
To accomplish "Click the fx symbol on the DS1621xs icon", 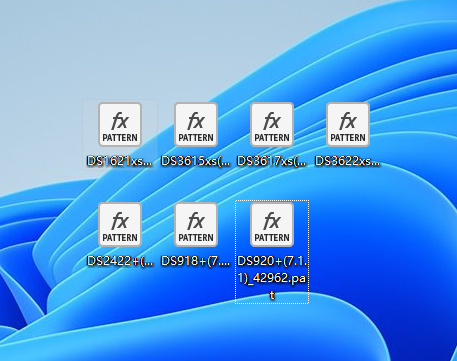I will [x=120, y=121].
